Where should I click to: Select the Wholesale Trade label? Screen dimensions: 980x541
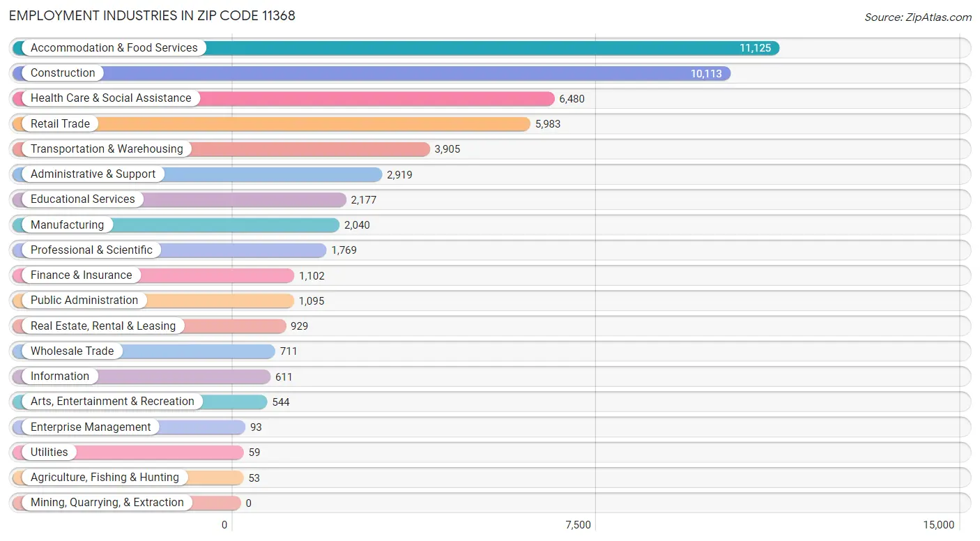[x=72, y=351]
